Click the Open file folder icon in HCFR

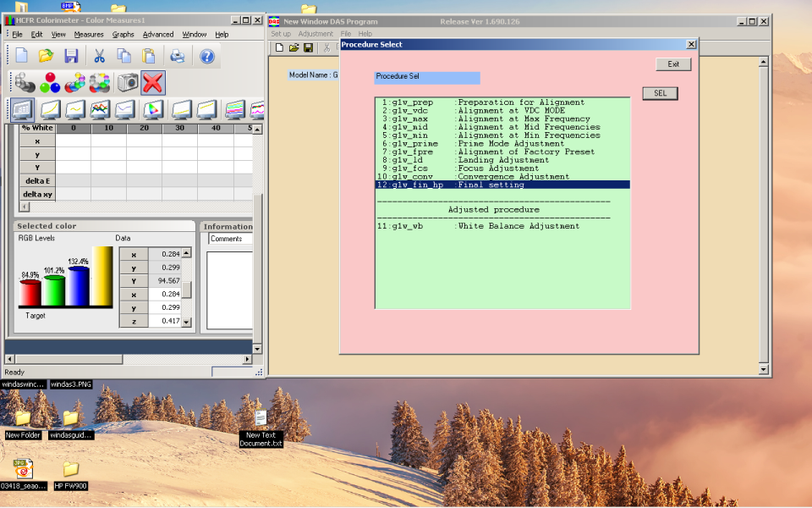(46, 56)
